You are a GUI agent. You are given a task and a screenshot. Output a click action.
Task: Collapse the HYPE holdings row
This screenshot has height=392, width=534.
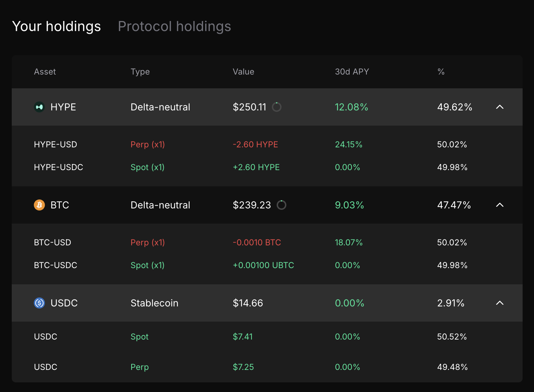[500, 107]
